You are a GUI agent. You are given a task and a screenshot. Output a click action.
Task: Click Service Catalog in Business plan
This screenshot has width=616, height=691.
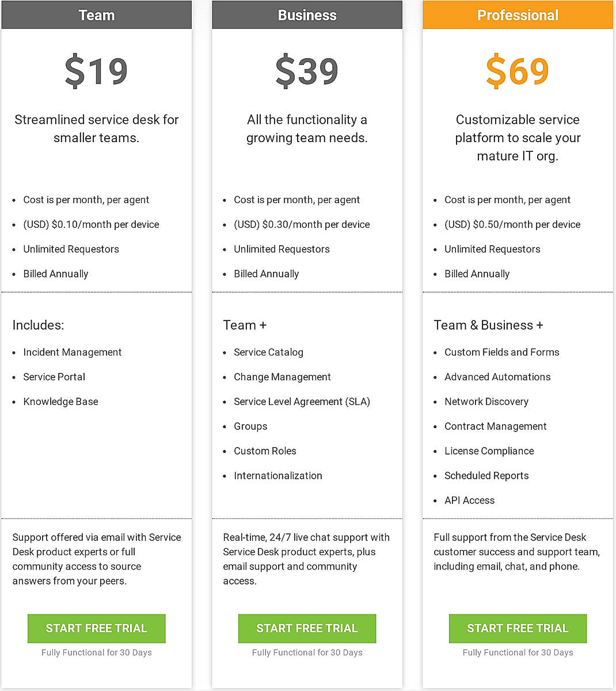pos(268,352)
